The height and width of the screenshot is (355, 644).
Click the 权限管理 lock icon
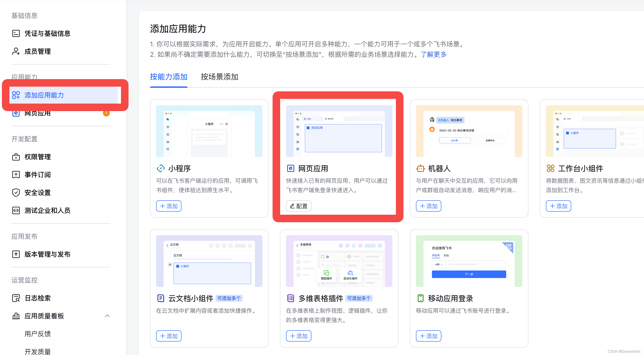[x=16, y=157]
